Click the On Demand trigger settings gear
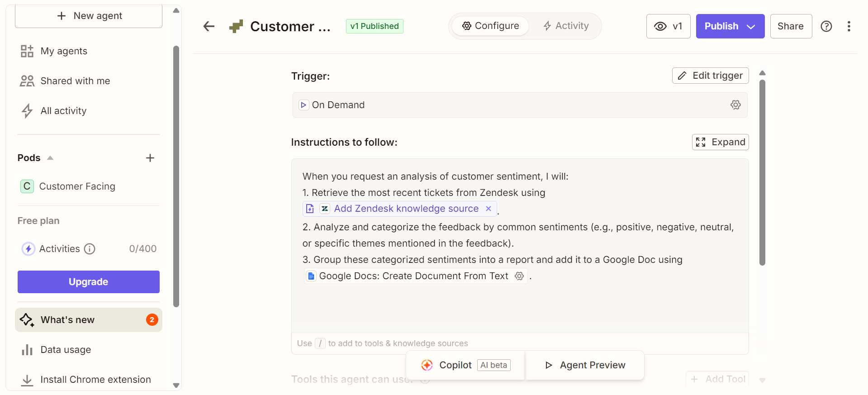This screenshot has height=395, width=868. point(735,105)
